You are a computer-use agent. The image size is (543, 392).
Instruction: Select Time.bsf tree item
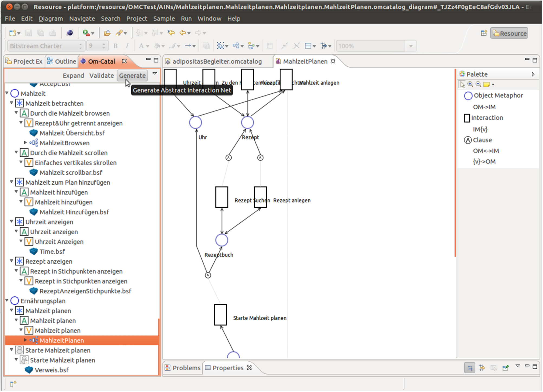tap(47, 251)
